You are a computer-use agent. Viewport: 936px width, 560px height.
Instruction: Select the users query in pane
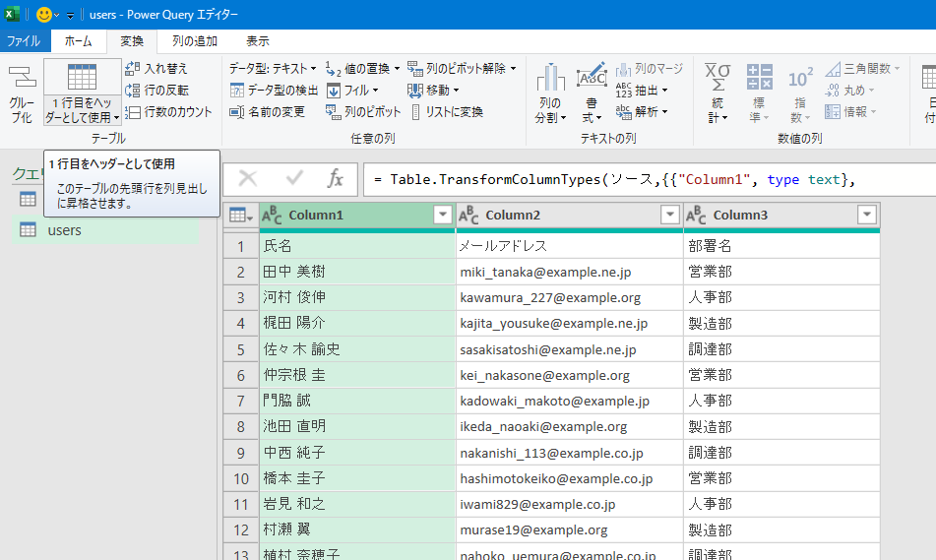click(x=105, y=230)
